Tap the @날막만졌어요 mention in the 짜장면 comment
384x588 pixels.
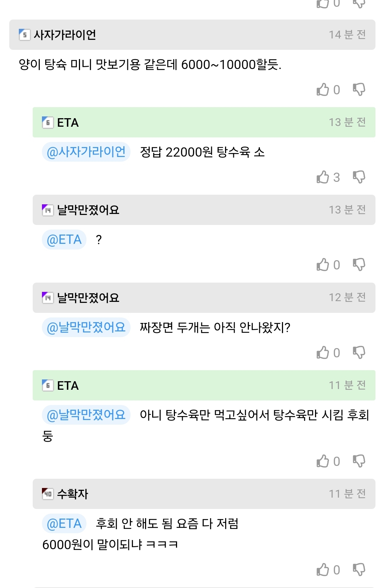tap(86, 327)
